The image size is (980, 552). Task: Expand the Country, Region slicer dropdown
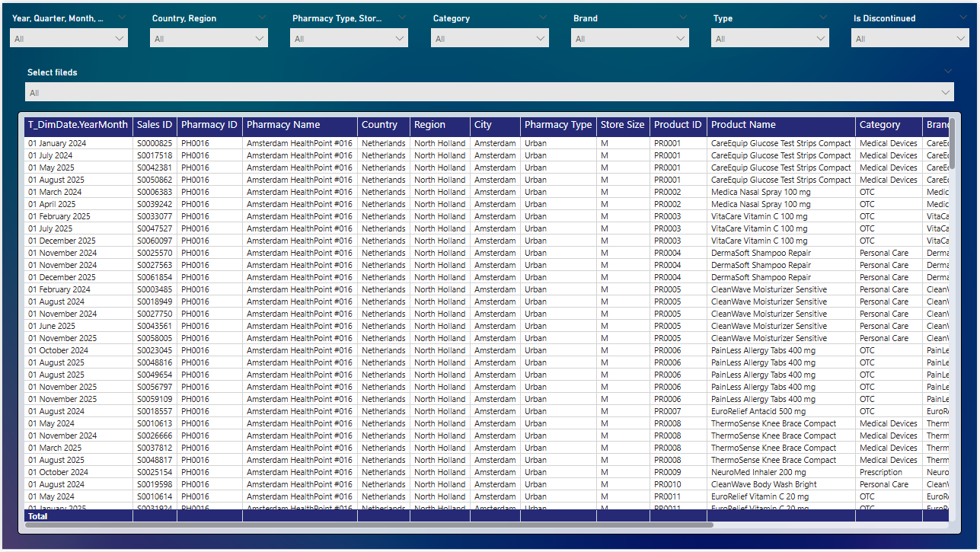click(x=209, y=38)
